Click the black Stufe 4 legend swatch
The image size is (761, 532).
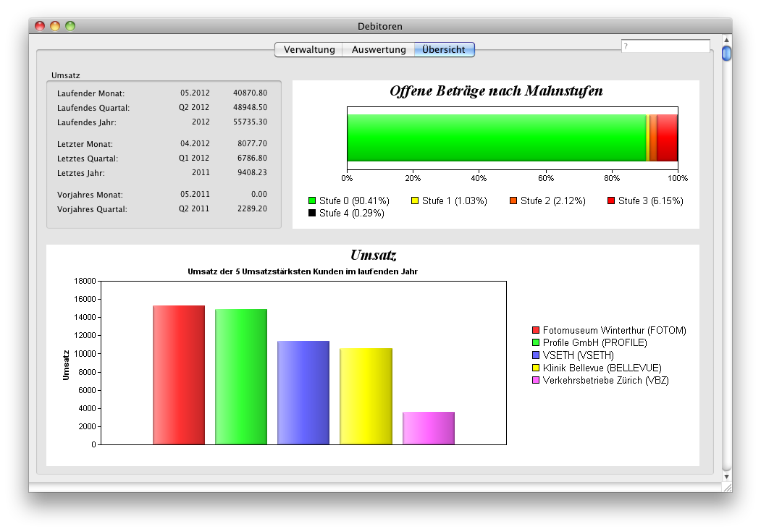point(312,214)
